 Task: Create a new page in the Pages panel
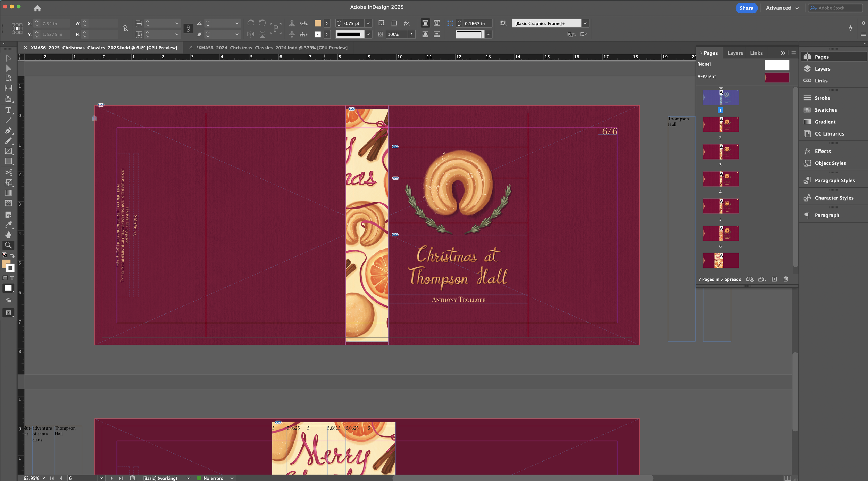(774, 279)
